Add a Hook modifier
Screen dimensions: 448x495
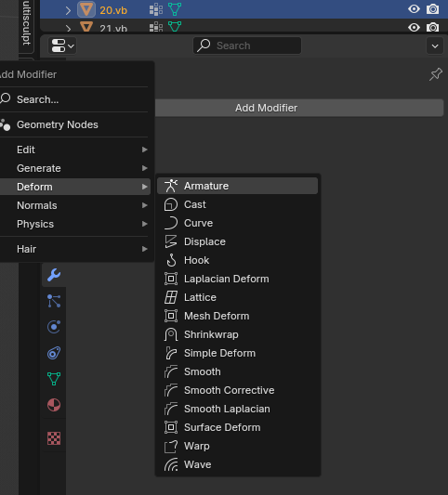coord(238,260)
